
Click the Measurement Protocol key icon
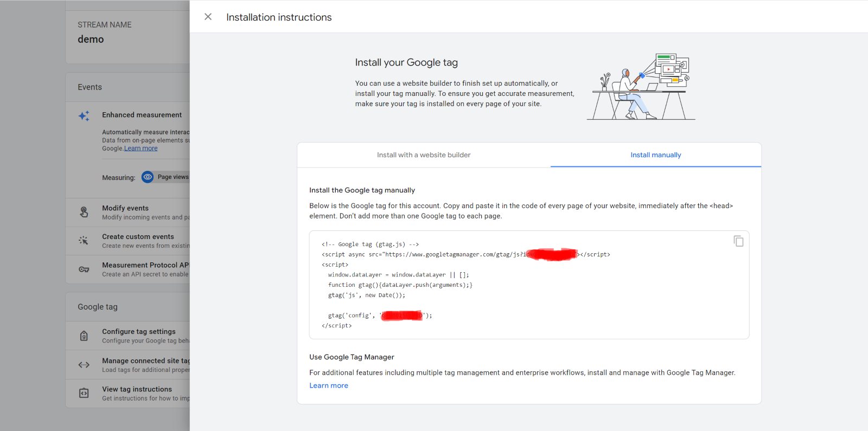(84, 269)
